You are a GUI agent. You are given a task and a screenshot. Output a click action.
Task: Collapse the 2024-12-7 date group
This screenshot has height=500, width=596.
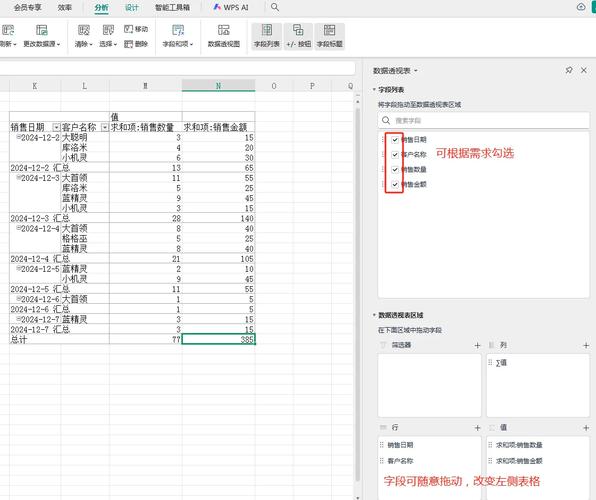tap(18, 319)
